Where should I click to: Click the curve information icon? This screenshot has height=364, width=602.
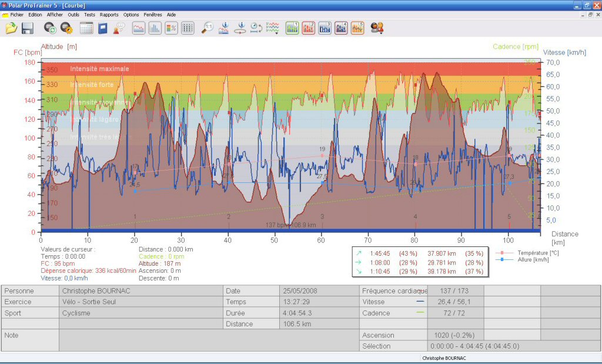224,28
